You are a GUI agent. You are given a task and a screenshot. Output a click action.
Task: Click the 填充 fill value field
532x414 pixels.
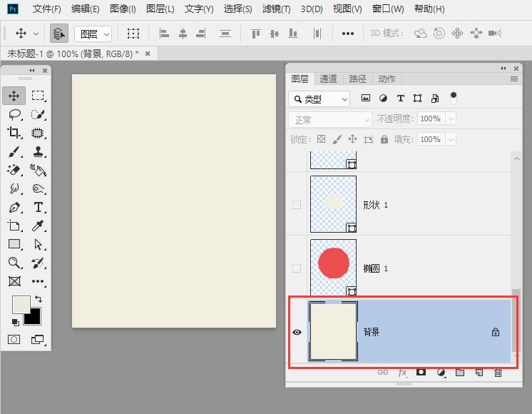click(x=431, y=139)
